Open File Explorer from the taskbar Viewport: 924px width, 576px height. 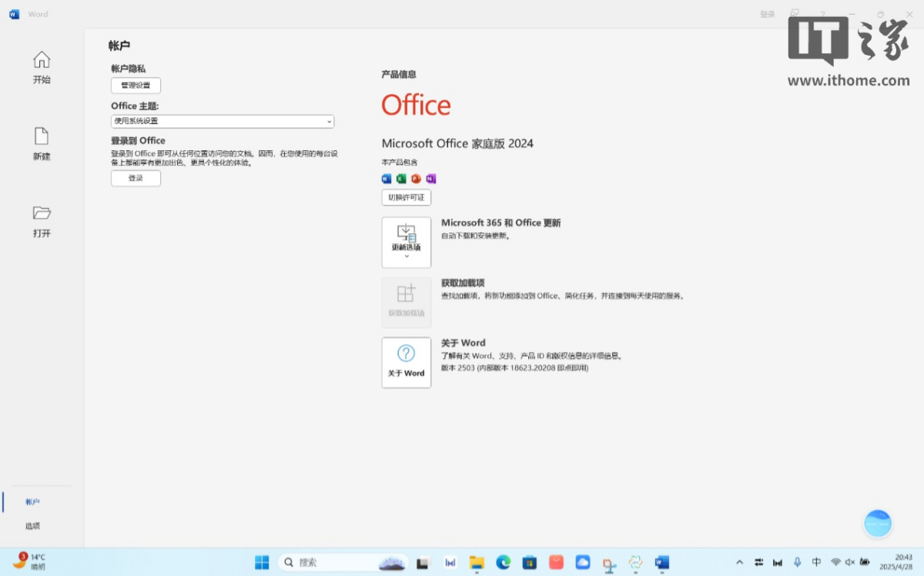(477, 563)
